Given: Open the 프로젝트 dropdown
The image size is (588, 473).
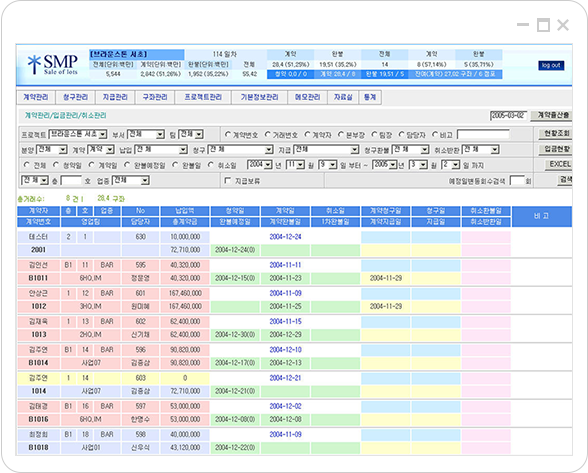Looking at the screenshot, I should tap(78, 134).
